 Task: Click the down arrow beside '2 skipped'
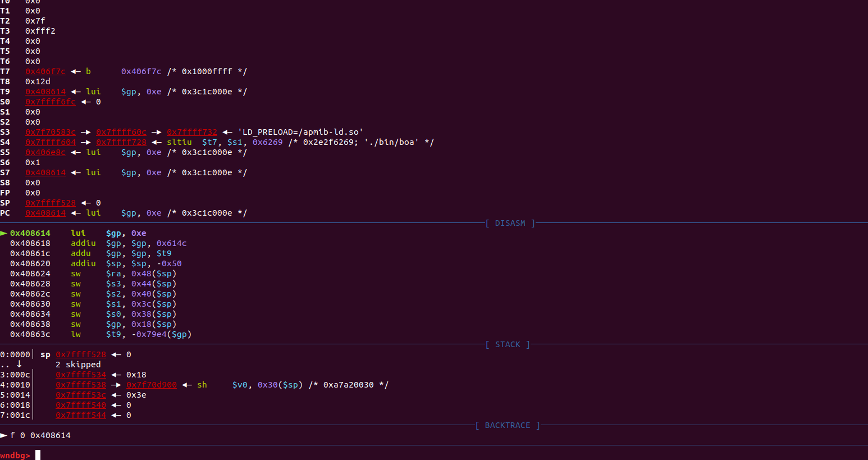pyautogui.click(x=19, y=364)
